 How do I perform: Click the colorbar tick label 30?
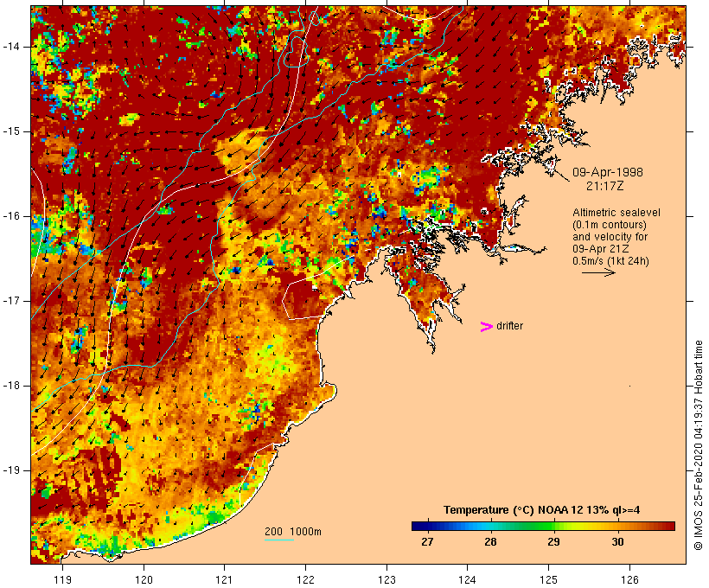617,541
